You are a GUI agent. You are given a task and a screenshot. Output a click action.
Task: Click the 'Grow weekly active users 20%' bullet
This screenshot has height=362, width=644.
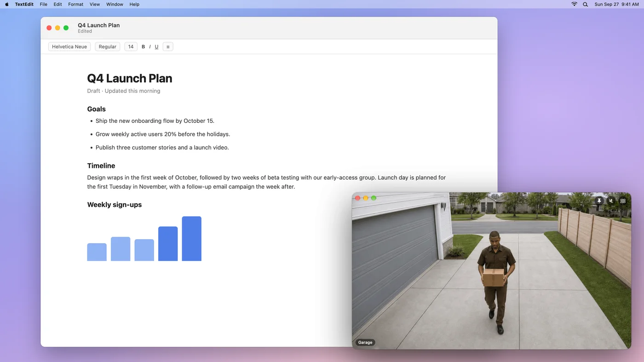tap(163, 134)
